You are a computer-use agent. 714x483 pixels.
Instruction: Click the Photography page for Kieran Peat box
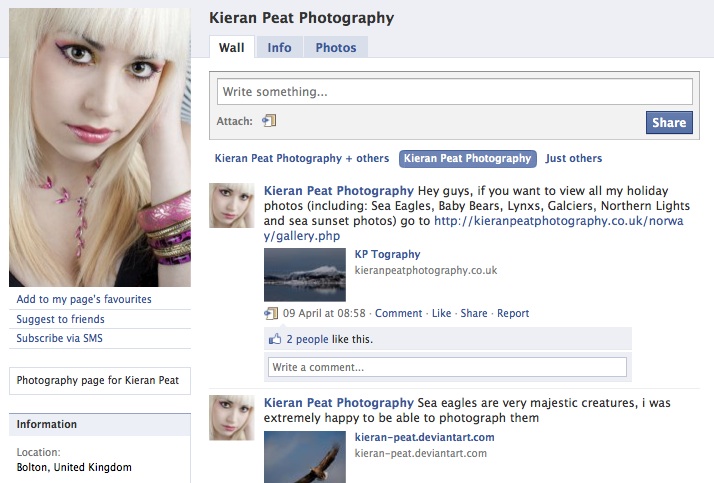click(100, 381)
